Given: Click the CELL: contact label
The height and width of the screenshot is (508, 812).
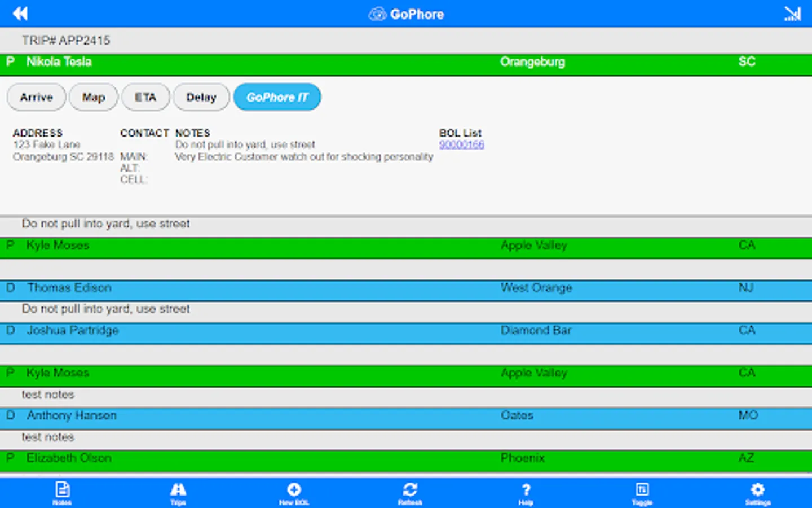Looking at the screenshot, I should coord(134,179).
